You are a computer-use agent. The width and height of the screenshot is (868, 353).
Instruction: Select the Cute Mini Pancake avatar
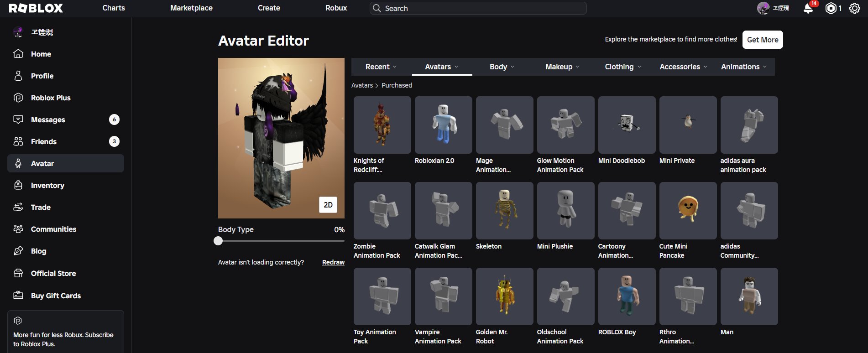pyautogui.click(x=688, y=211)
